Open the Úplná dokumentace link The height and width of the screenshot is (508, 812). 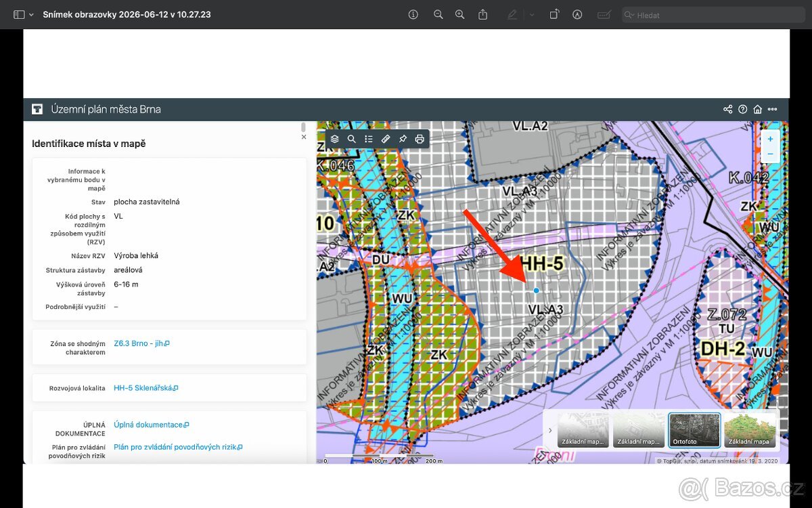click(152, 425)
